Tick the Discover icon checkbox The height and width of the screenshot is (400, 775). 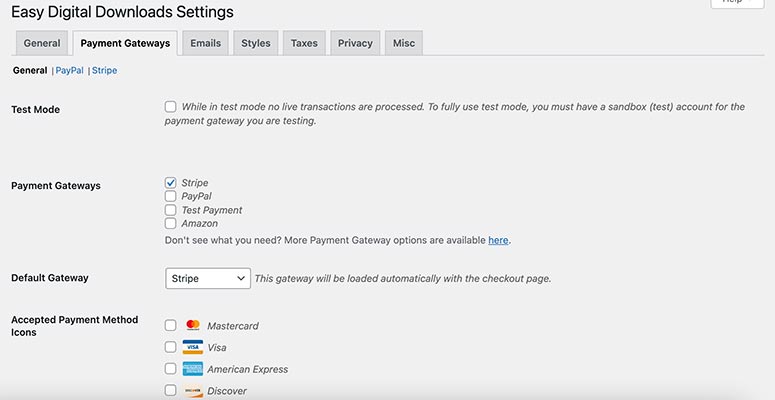tap(171, 391)
